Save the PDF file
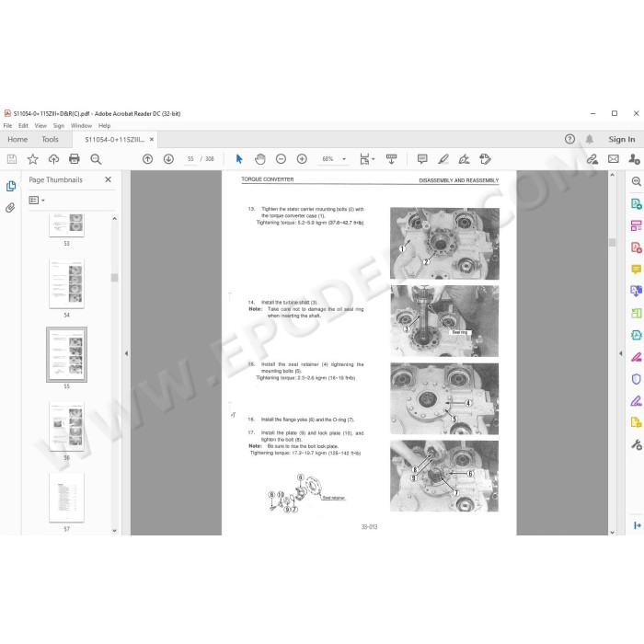Screen dimensions: 644x644 [12, 159]
